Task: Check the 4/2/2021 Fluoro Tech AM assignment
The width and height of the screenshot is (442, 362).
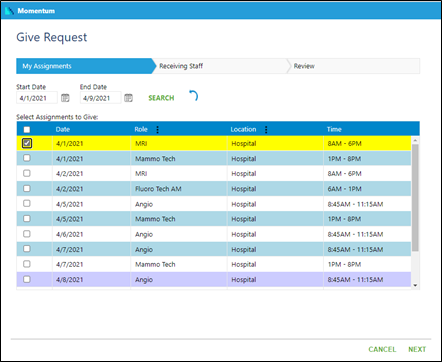Action: 27,189
